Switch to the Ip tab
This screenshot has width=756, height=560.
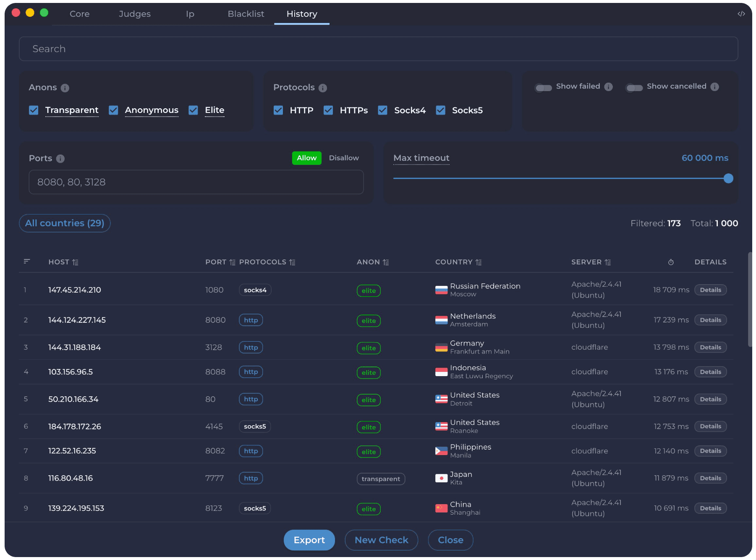click(190, 14)
